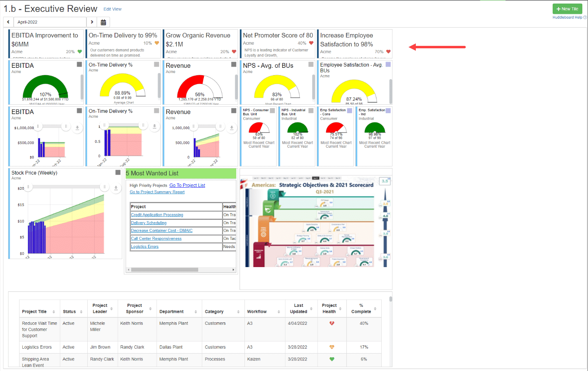Click the Huddleboard Help question icon

[x=585, y=17]
